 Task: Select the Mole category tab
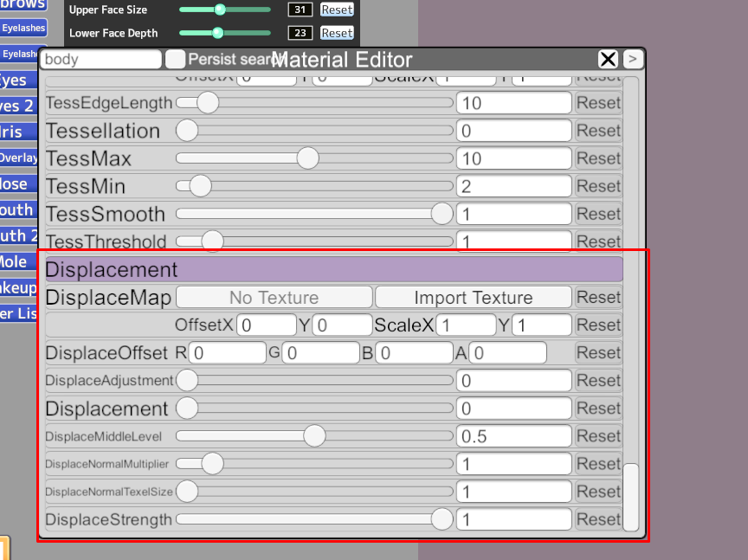click(x=17, y=261)
